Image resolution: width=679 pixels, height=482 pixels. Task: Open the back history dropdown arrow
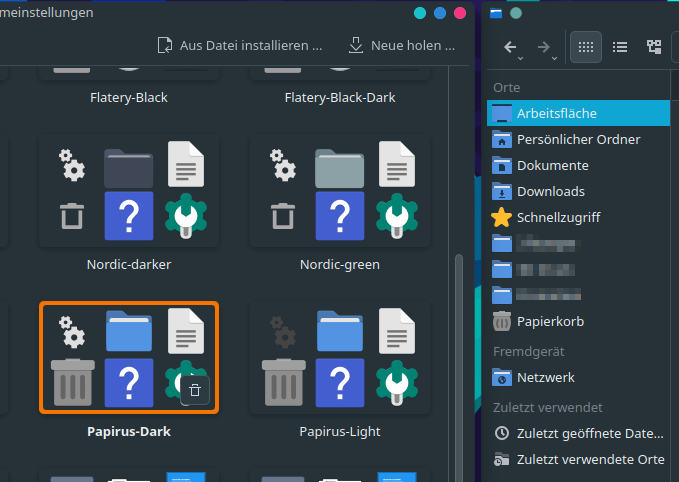coord(521,58)
